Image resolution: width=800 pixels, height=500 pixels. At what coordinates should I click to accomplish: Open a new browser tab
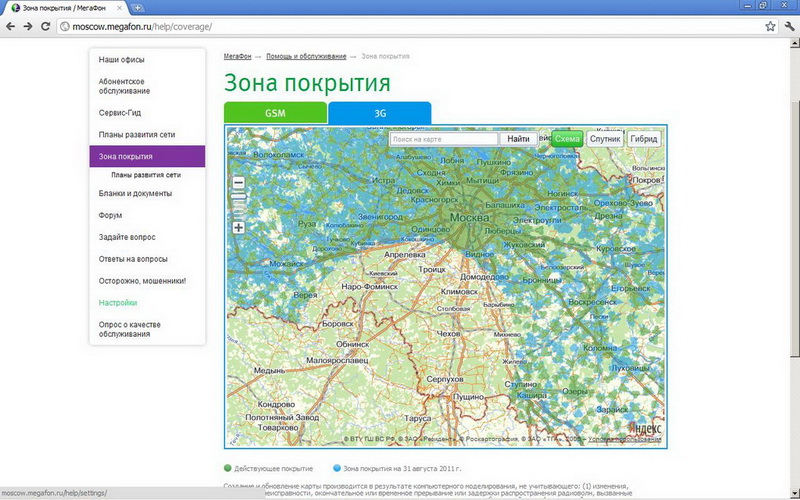click(137, 8)
